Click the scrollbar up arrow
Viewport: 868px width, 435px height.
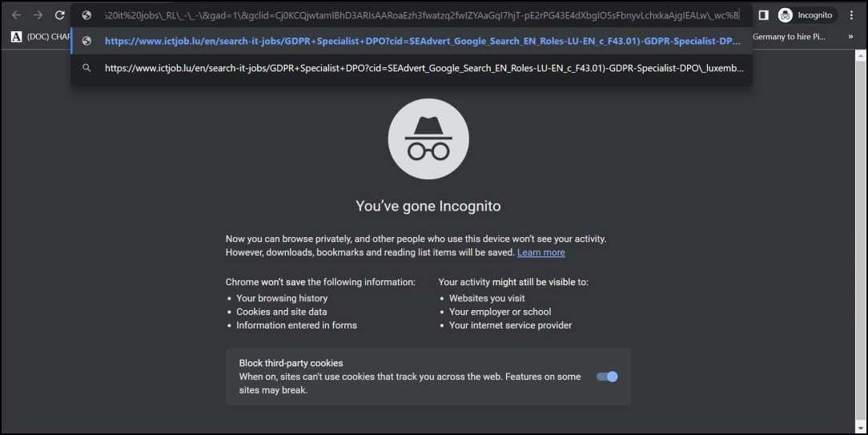[861, 55]
